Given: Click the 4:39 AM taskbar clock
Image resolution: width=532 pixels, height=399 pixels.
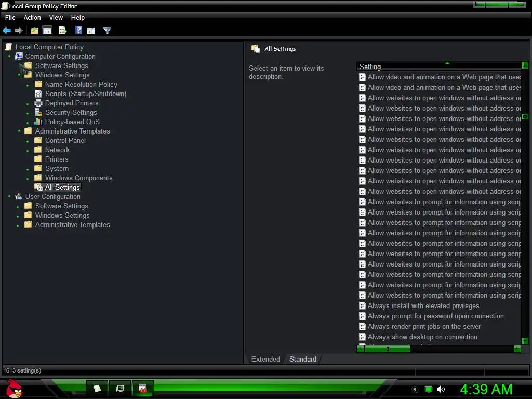Looking at the screenshot, I should pyautogui.click(x=486, y=389).
